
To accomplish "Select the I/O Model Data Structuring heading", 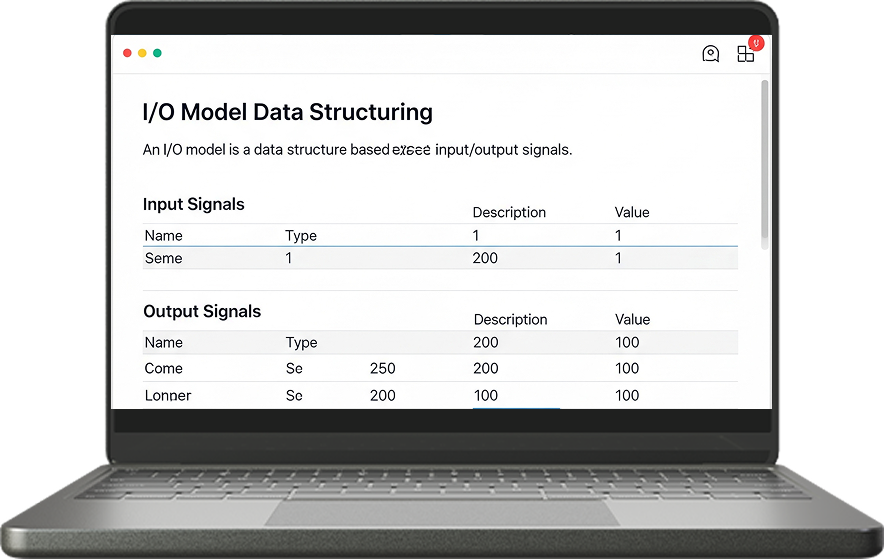I will [x=288, y=112].
